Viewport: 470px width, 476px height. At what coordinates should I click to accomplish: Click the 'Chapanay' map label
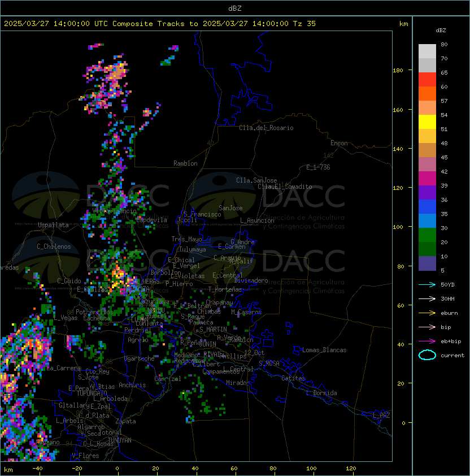point(219,302)
